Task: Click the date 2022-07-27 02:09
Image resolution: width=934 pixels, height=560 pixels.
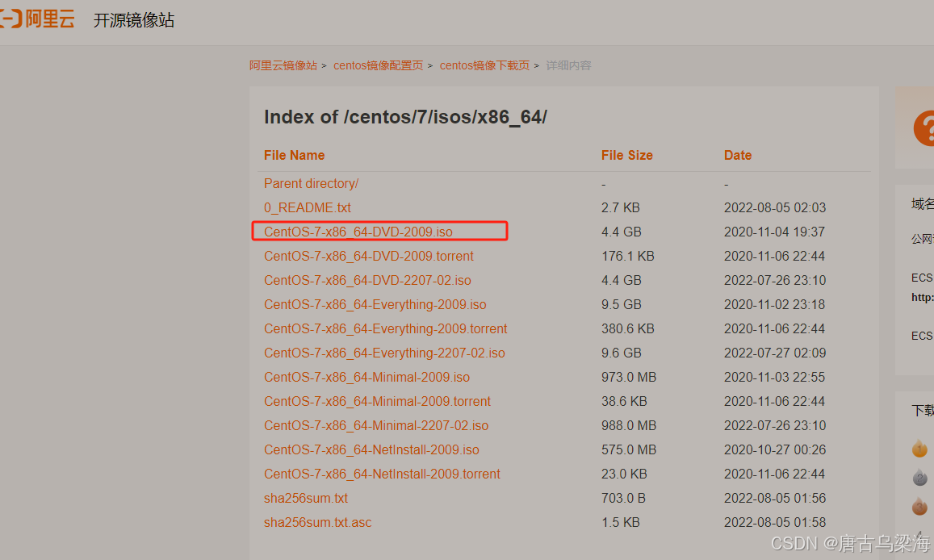Action: pos(775,353)
